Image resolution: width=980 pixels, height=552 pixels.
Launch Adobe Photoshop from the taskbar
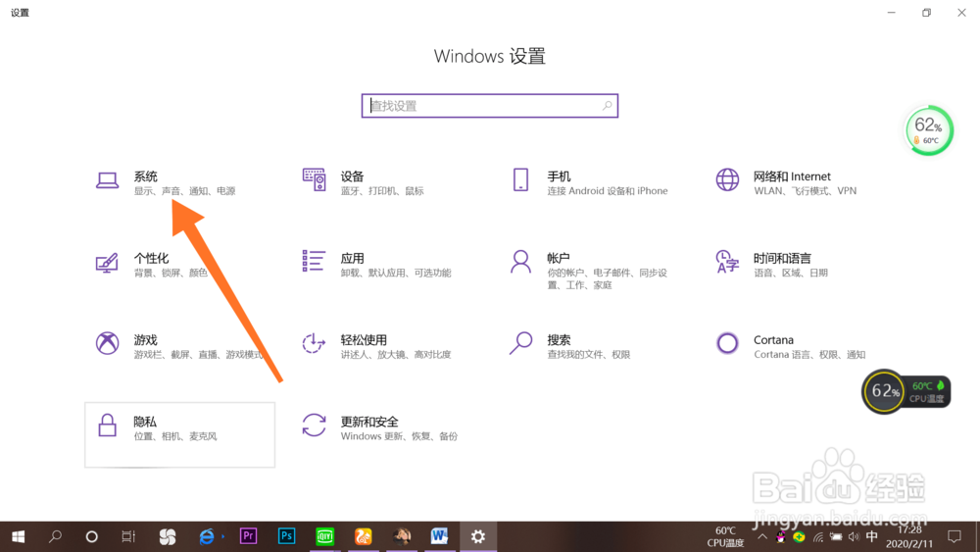(x=286, y=536)
